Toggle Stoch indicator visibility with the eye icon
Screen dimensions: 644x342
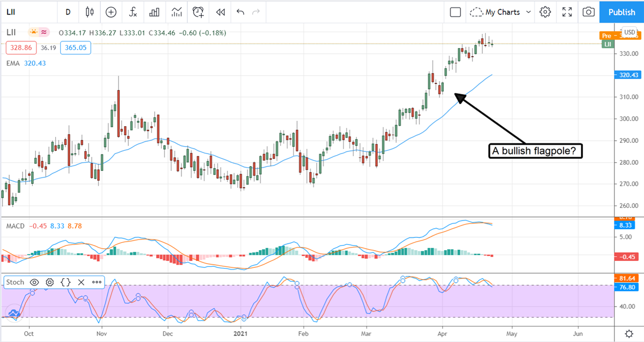click(x=34, y=282)
